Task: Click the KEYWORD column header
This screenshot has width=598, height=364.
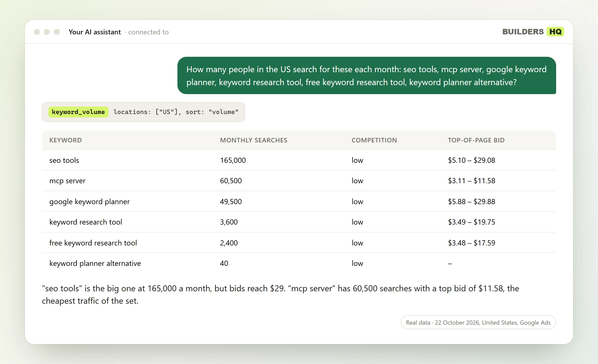Action: pyautogui.click(x=66, y=140)
